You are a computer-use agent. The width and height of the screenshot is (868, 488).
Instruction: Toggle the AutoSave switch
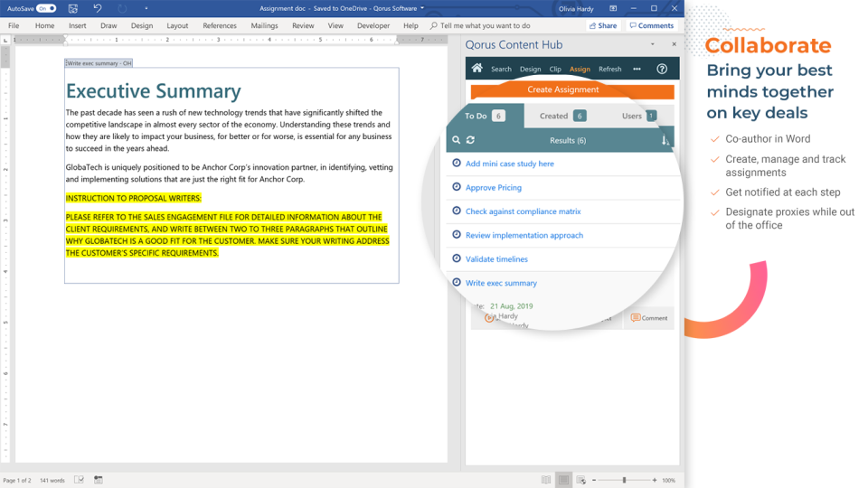tap(46, 8)
